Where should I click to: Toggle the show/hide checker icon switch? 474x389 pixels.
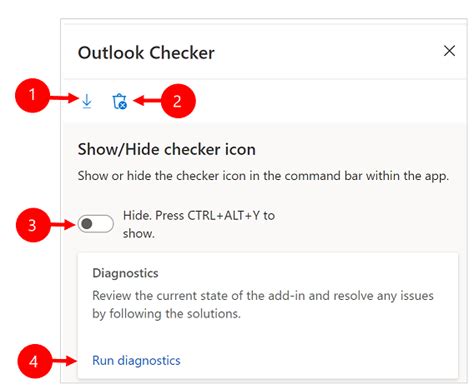(96, 224)
